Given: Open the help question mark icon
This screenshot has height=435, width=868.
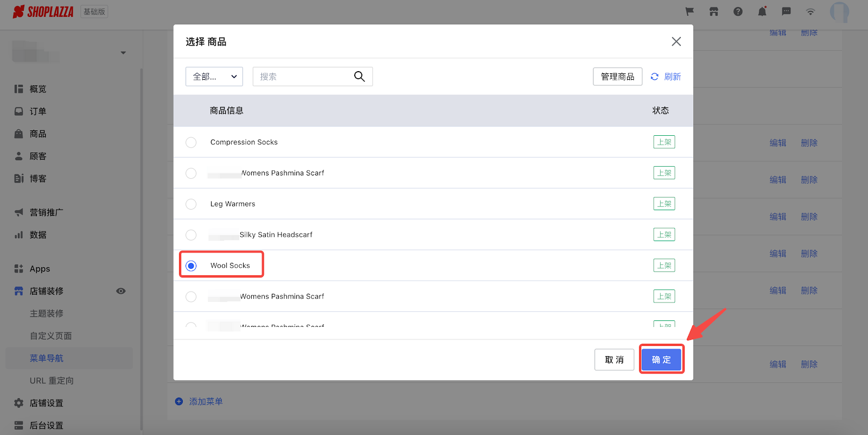Looking at the screenshot, I should 738,11.
